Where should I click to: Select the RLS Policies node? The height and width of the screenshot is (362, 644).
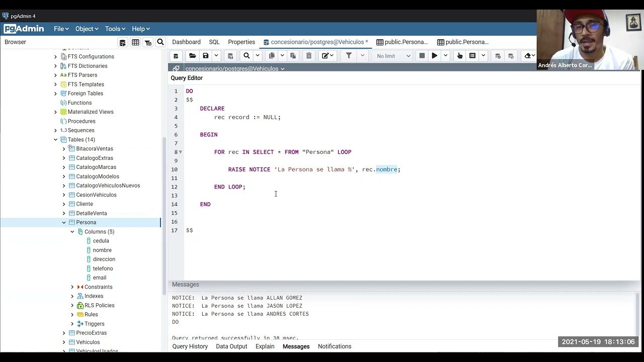[x=99, y=306]
